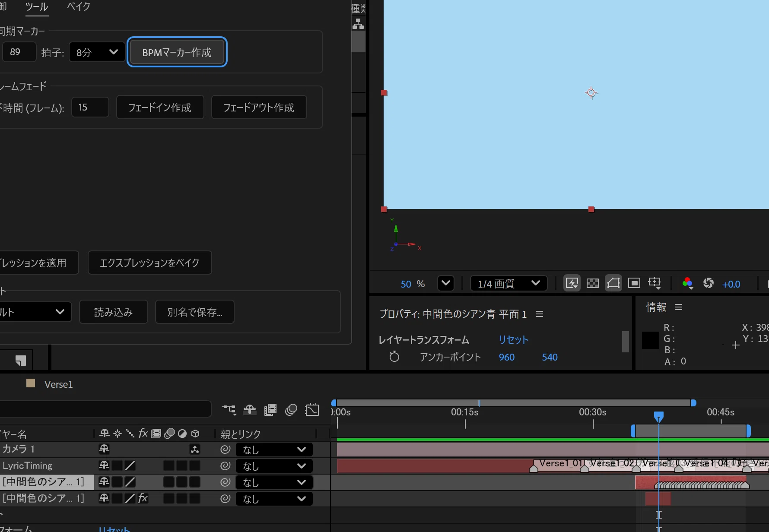Toggle the transparency grid
This screenshot has height=532, width=769.
(593, 283)
